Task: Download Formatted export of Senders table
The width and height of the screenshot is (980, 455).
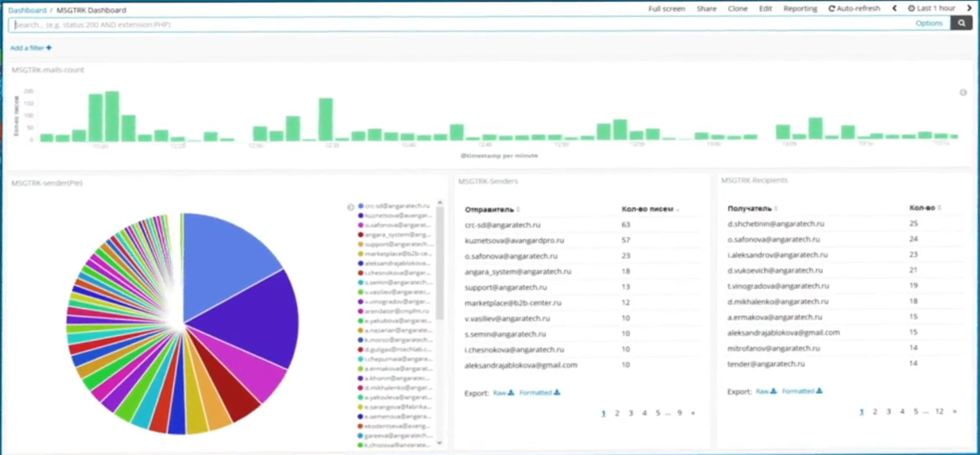Action: [539, 393]
